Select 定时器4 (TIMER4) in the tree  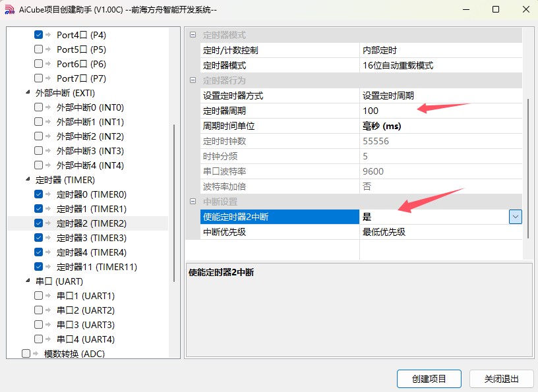click(x=91, y=252)
